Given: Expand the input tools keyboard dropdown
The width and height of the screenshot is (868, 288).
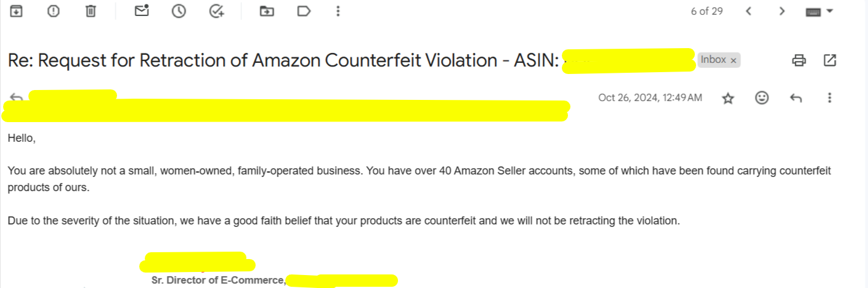Looking at the screenshot, I should tap(819, 11).
